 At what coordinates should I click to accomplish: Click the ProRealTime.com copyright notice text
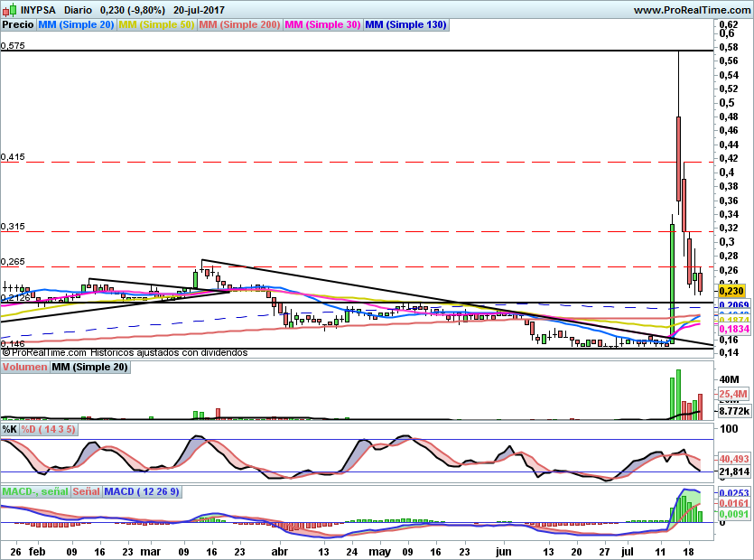[125, 352]
